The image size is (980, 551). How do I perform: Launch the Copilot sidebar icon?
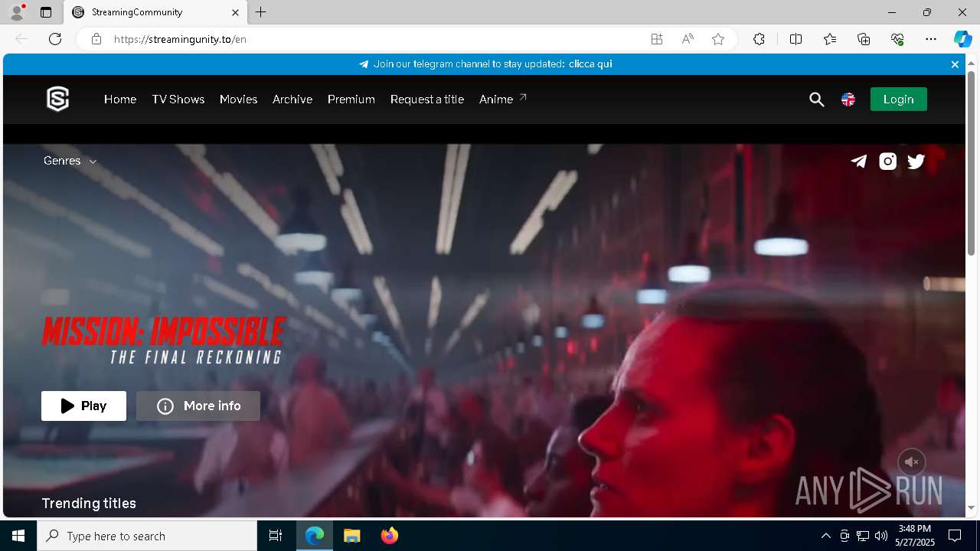962,39
